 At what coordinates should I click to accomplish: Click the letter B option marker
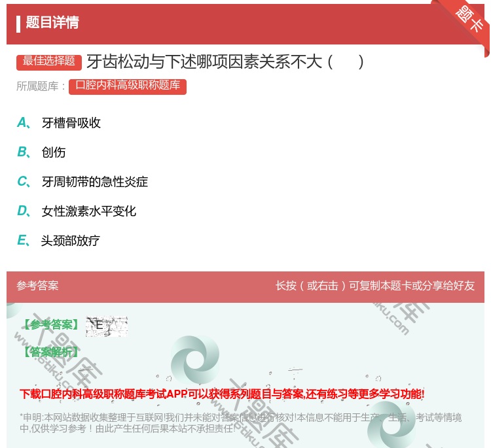(x=22, y=152)
